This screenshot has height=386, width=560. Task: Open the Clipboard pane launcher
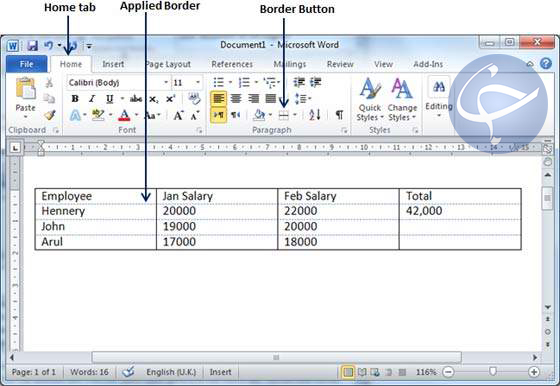56,130
